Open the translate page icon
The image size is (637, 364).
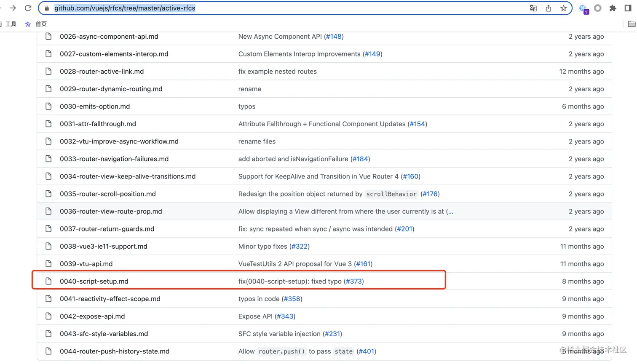click(533, 8)
